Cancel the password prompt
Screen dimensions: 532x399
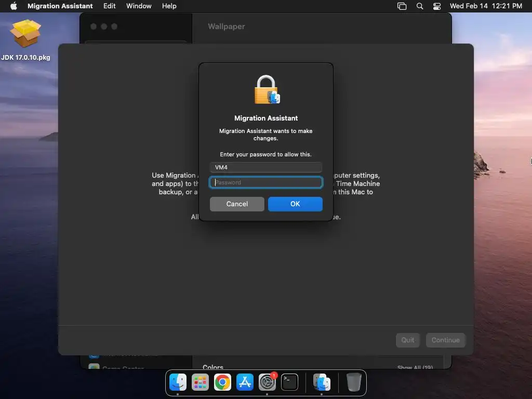tap(237, 204)
